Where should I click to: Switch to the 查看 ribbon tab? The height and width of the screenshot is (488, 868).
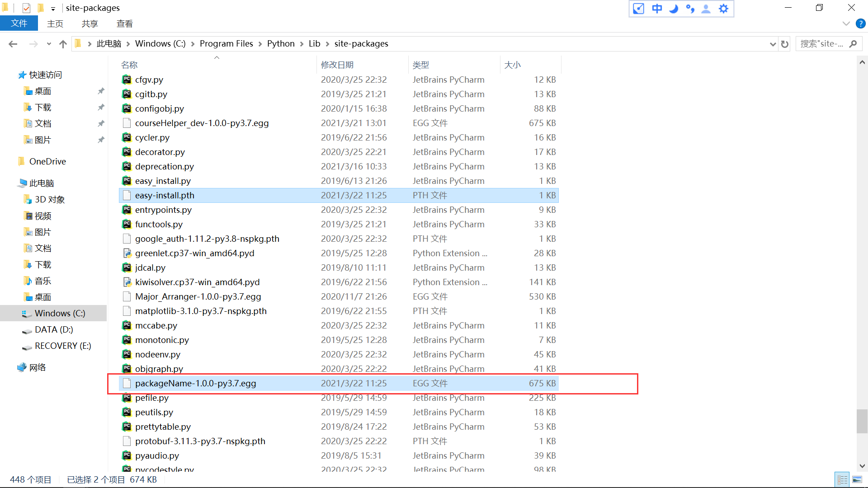coord(124,23)
